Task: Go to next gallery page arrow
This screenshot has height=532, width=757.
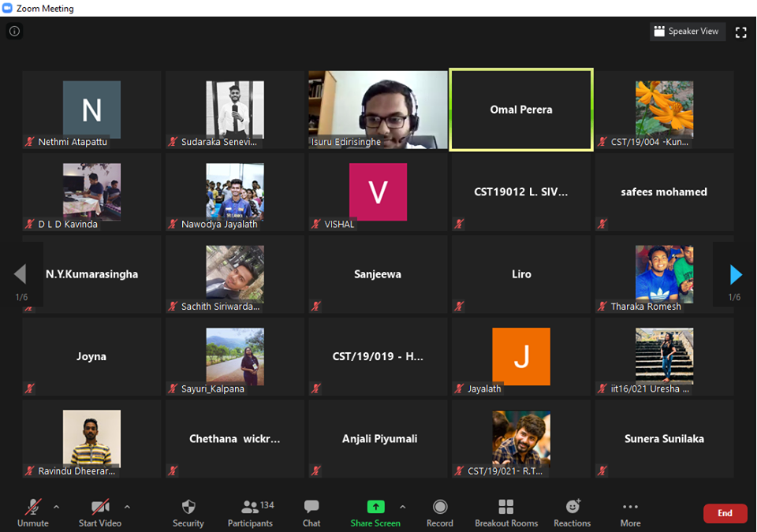Action: pyautogui.click(x=735, y=274)
